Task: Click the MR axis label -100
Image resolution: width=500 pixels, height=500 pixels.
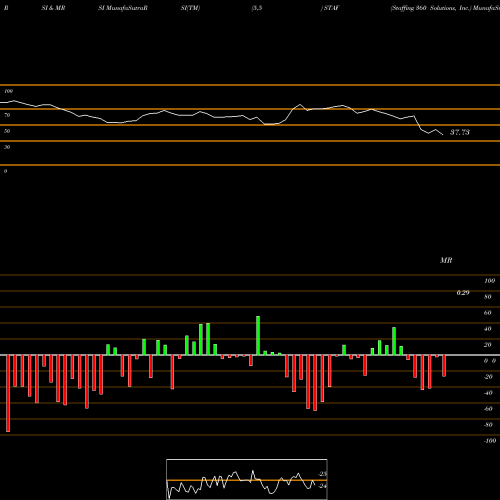Action: tap(490, 441)
